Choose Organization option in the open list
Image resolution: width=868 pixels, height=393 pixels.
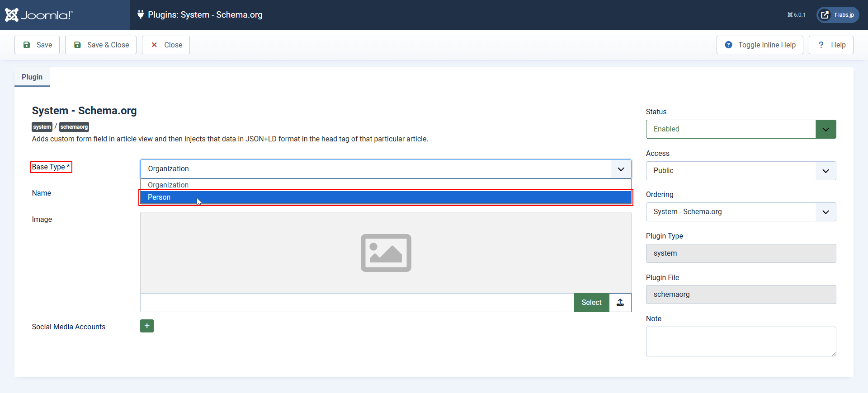(x=385, y=185)
